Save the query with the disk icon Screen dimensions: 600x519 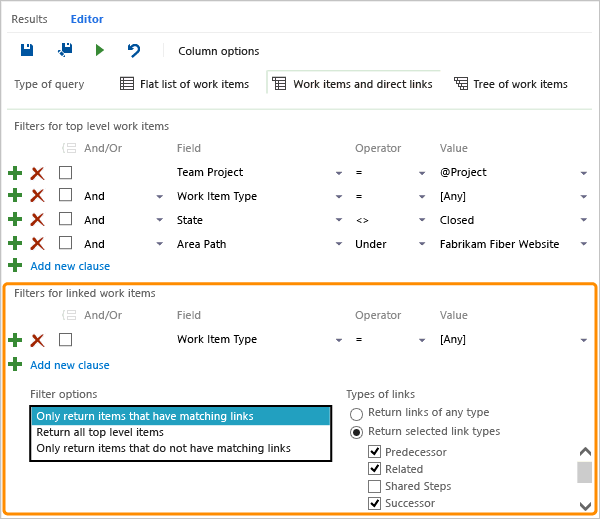(x=27, y=50)
